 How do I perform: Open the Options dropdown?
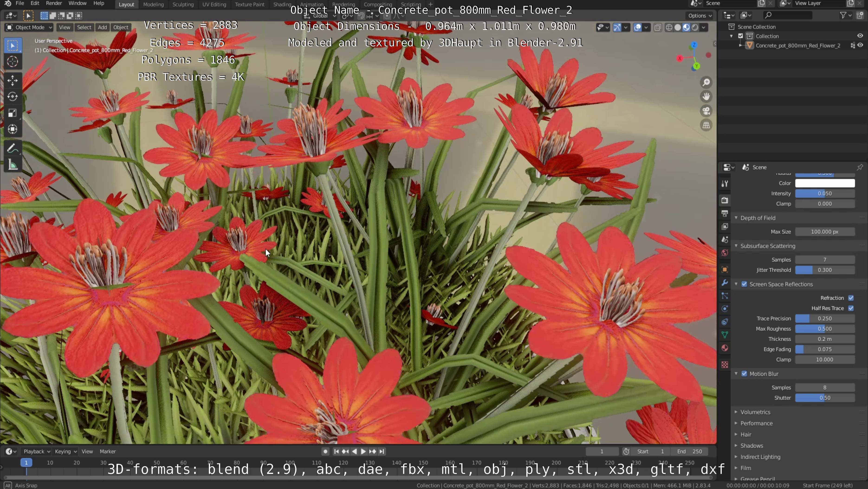pyautogui.click(x=700, y=16)
